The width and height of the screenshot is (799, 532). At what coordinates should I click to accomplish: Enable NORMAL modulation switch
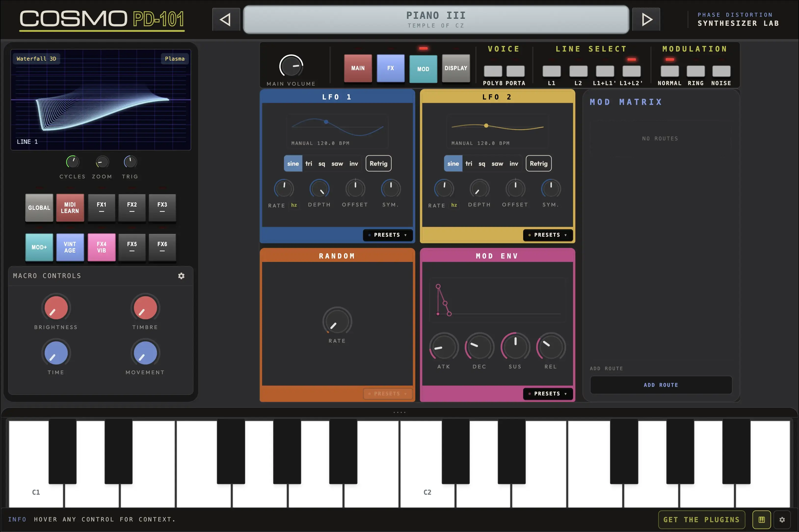[x=670, y=71]
